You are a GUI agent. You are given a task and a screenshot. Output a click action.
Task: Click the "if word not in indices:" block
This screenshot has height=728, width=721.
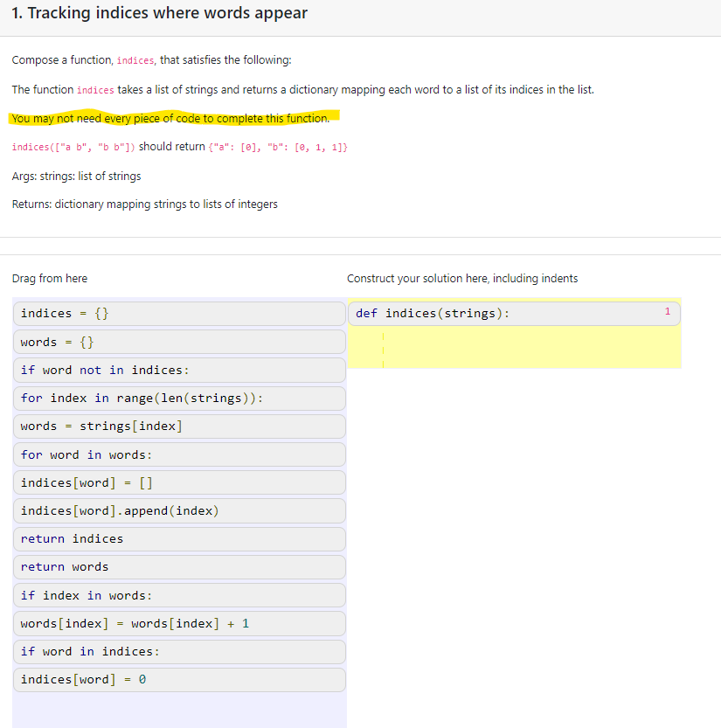pos(179,370)
